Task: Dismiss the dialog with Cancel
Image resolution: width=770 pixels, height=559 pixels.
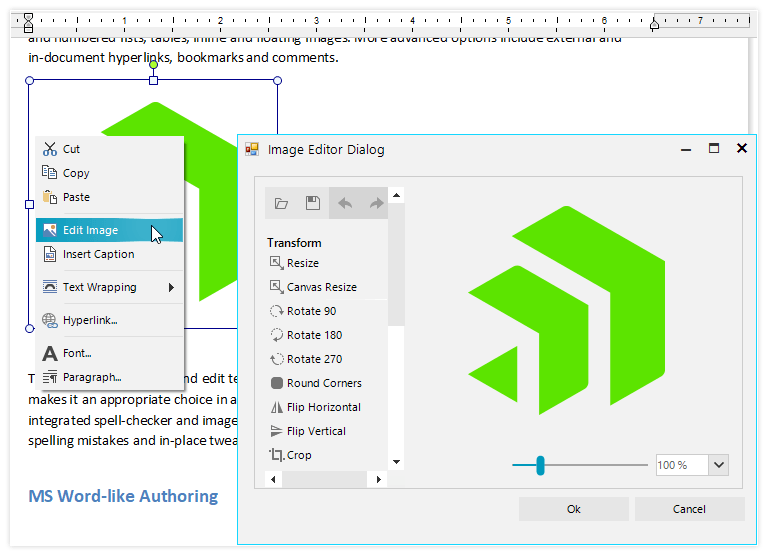Action: (x=689, y=509)
